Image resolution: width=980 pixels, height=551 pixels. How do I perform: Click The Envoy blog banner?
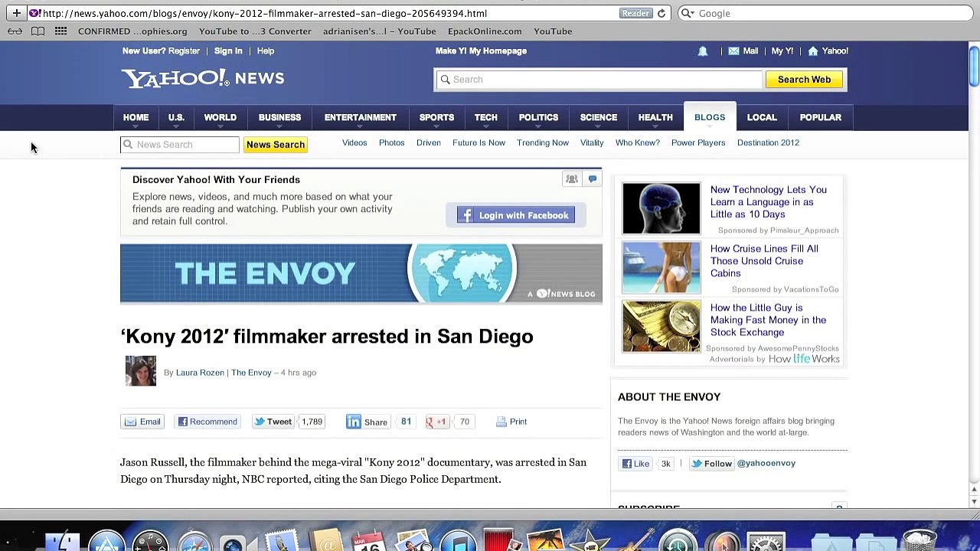tap(361, 273)
